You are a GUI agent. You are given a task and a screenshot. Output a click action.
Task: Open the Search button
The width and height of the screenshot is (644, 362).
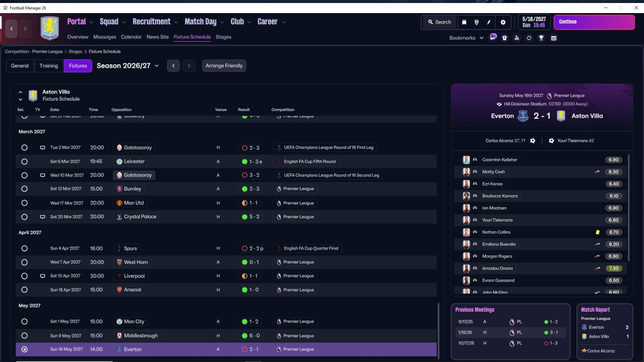click(439, 22)
